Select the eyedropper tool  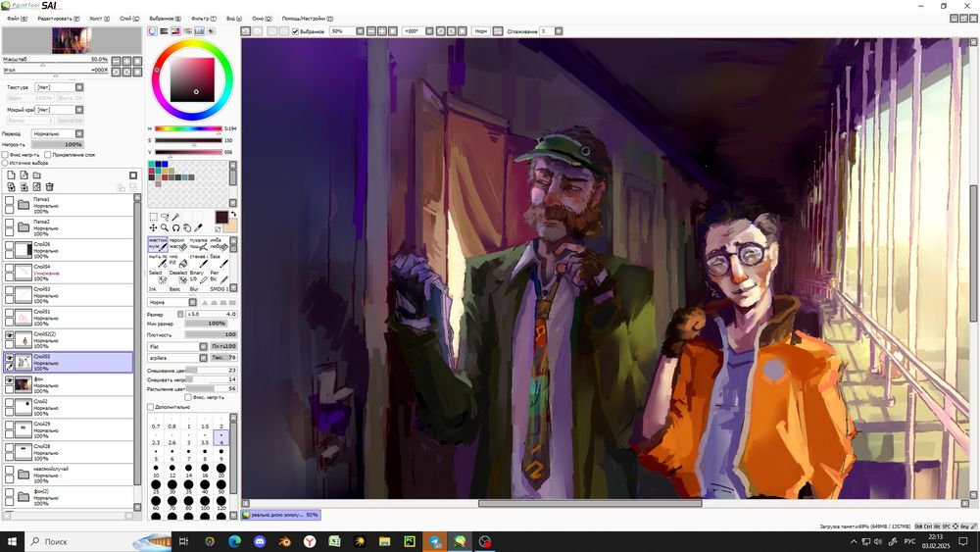click(x=199, y=227)
